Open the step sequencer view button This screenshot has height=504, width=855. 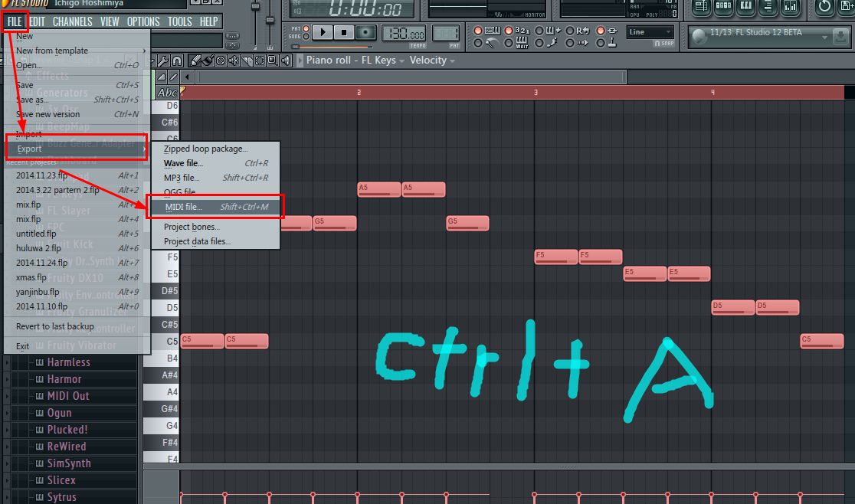[x=723, y=7]
